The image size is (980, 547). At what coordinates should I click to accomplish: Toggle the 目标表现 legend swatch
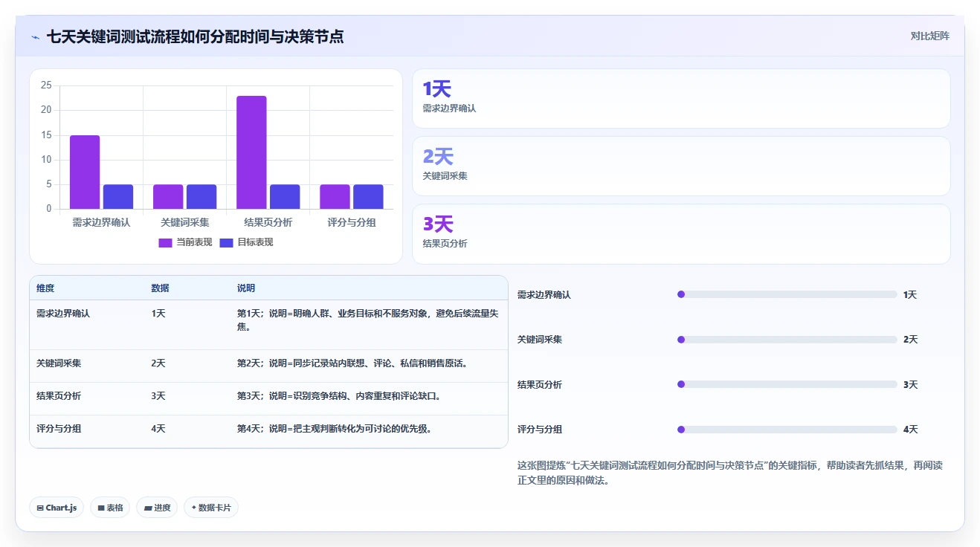(227, 242)
